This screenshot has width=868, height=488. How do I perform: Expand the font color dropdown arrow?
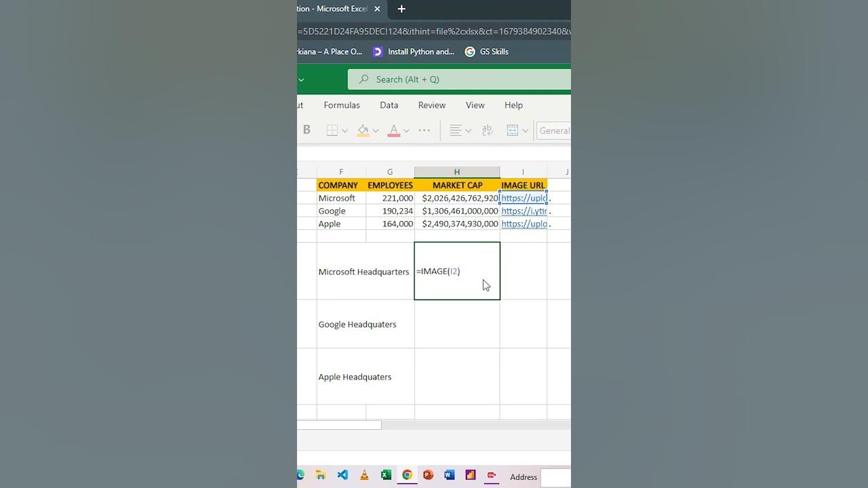pos(406,131)
